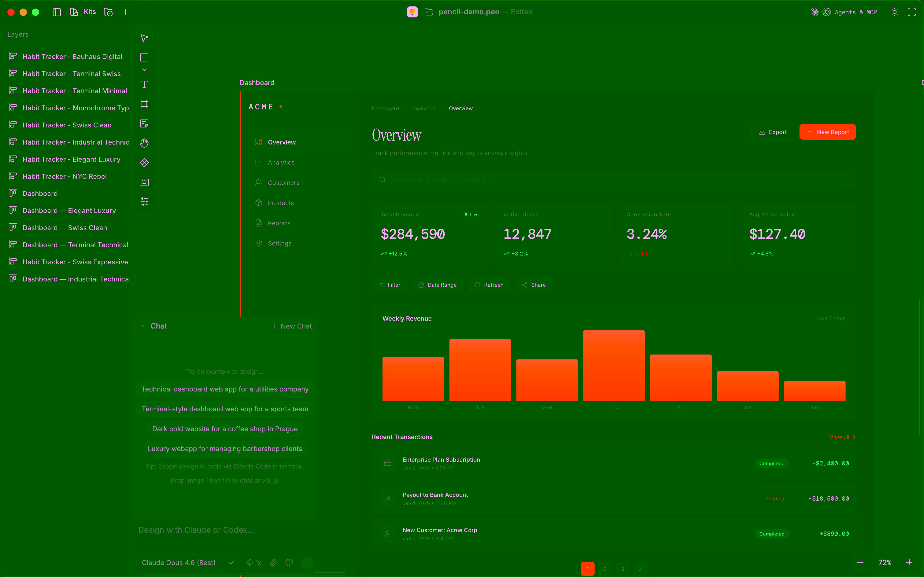Open the chat color palette icon
The height and width of the screenshot is (577, 924).
tap(290, 563)
